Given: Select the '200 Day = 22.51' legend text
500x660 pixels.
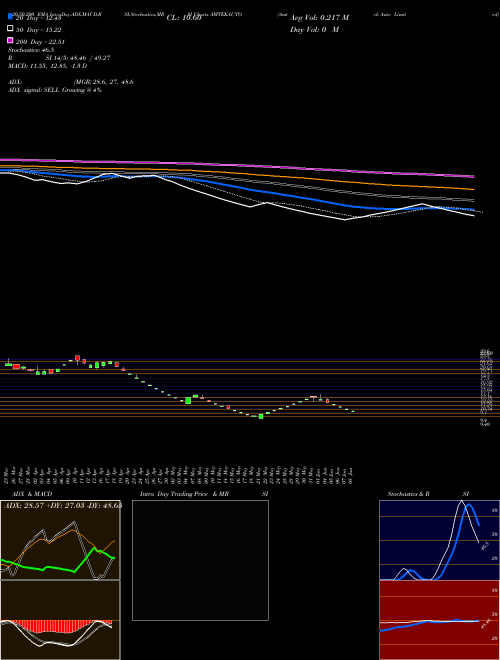Looking at the screenshot, I should tap(40, 42).
